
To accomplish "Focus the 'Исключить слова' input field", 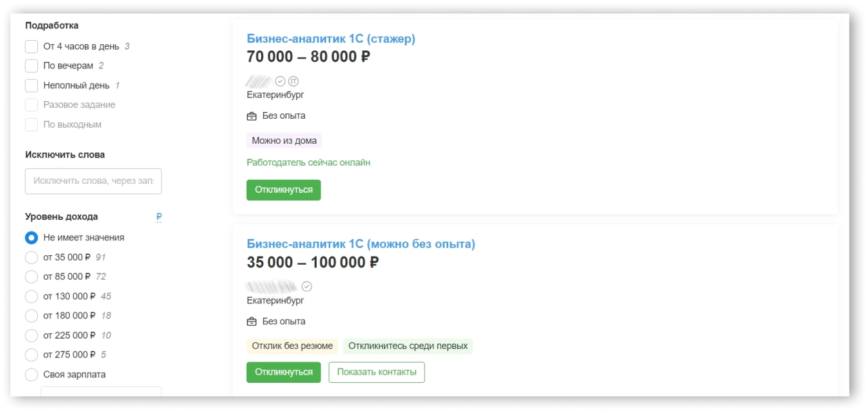I will [94, 181].
